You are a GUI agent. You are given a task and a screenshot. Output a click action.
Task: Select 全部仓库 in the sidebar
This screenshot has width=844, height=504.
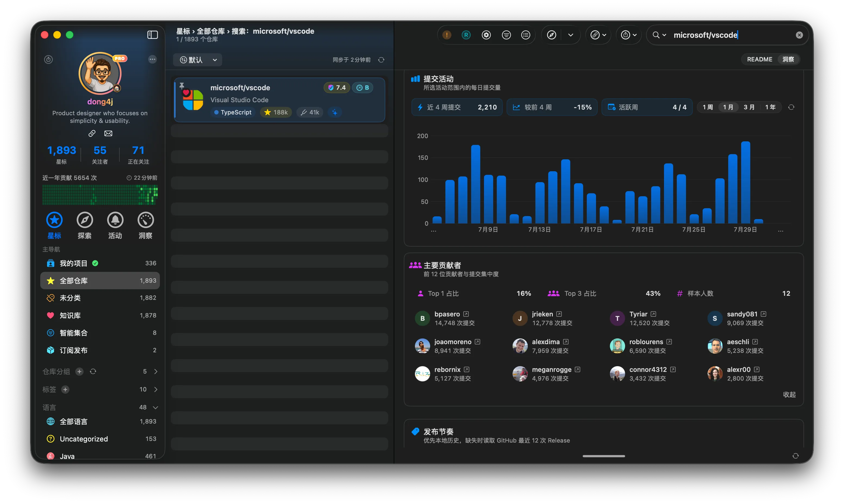[100, 281]
